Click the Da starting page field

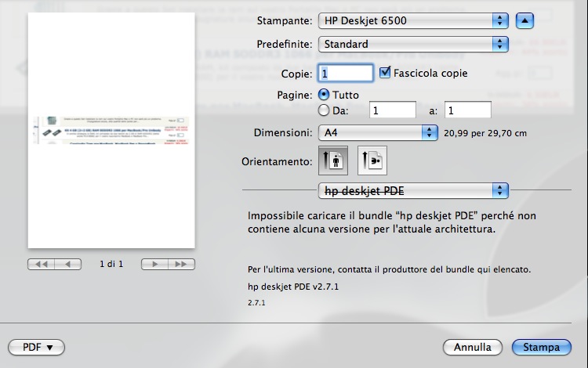point(393,110)
